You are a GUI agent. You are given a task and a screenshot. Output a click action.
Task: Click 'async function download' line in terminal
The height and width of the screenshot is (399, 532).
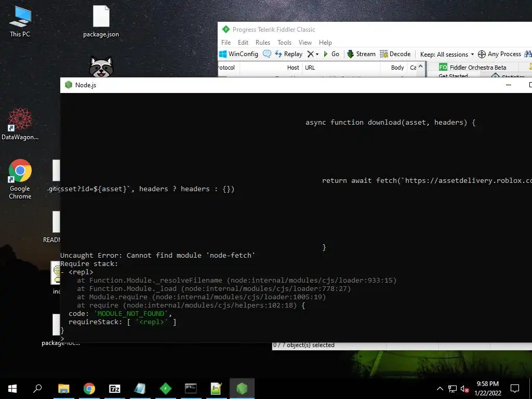pos(390,123)
